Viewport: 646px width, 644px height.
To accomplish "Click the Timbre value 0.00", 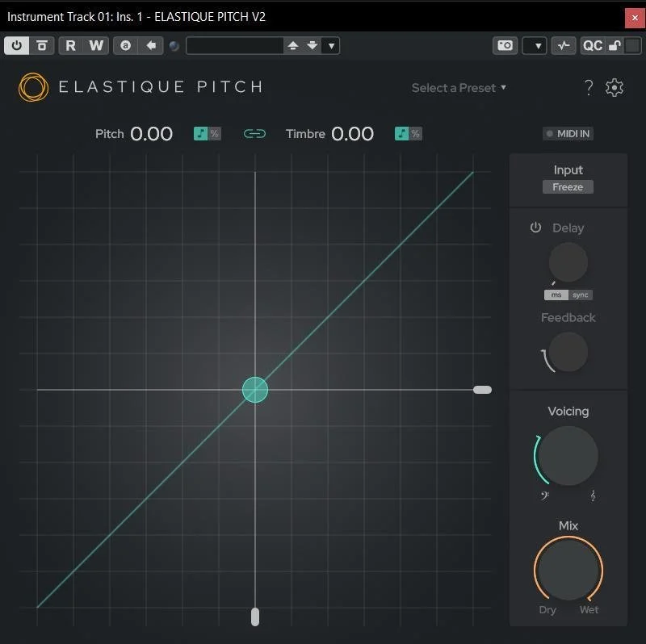I will coord(352,134).
